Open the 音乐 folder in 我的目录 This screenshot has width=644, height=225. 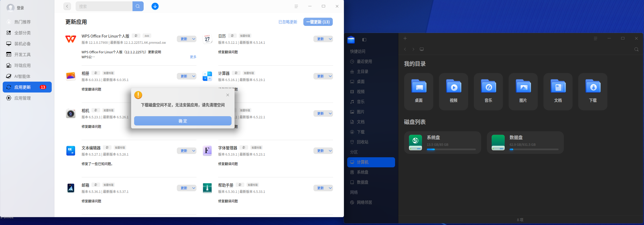(488, 91)
